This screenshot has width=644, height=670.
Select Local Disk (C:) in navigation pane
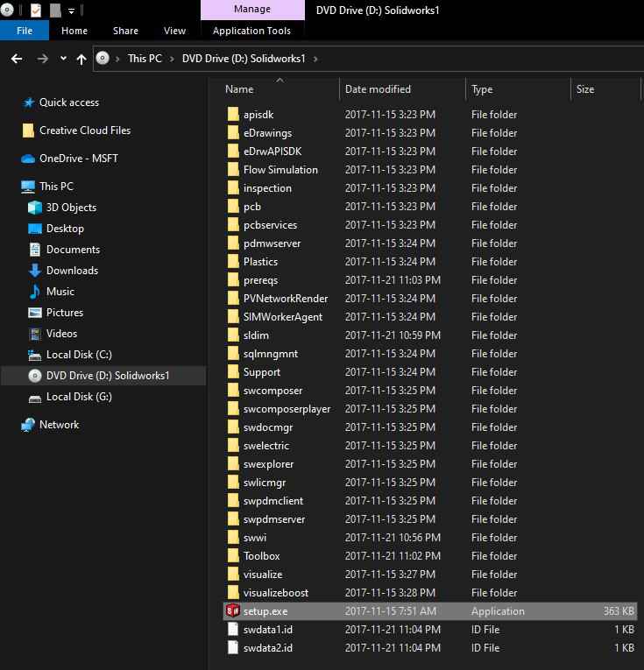tap(79, 355)
